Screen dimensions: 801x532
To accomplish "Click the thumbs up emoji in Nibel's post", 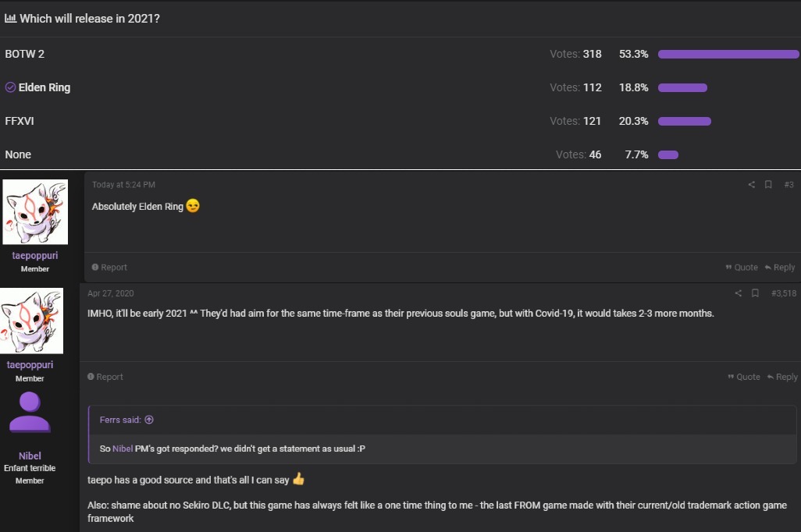I will click(298, 479).
